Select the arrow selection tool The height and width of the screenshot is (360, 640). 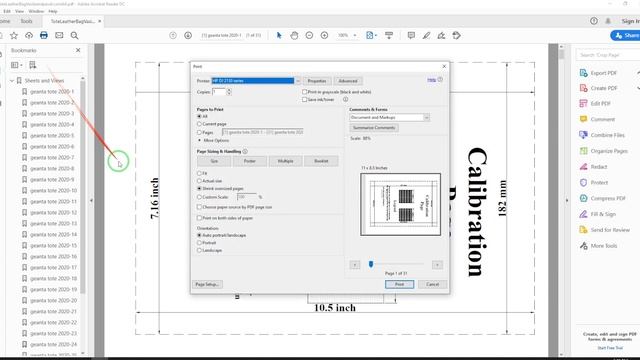point(279,36)
